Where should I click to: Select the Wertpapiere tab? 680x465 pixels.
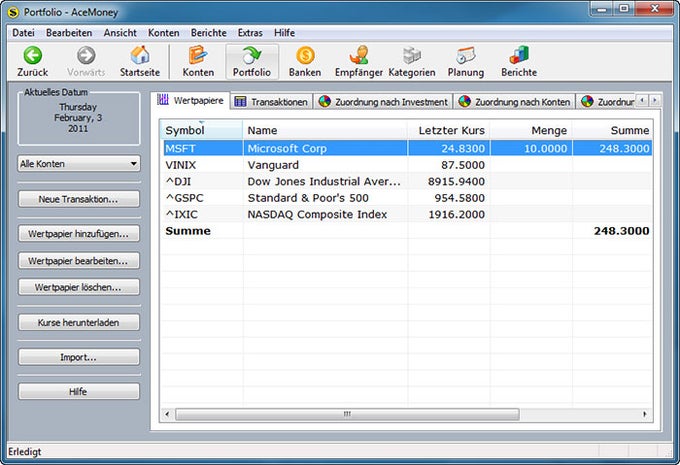pos(191,100)
